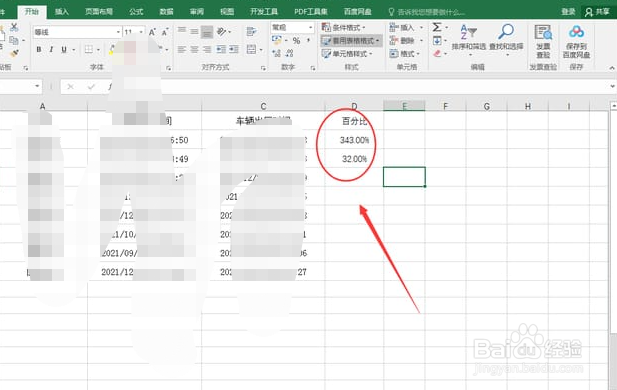Toggle top align
The image size is (617, 390).
click(x=181, y=31)
